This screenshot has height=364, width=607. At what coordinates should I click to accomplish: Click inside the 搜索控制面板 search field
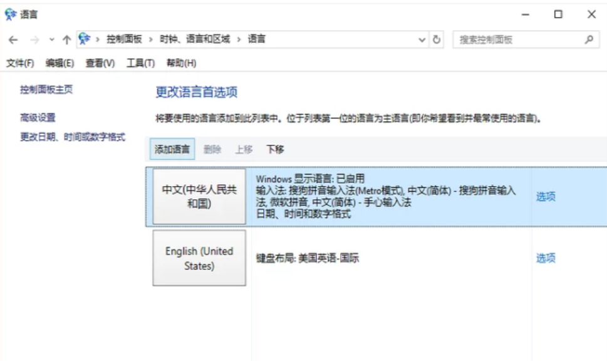coord(507,39)
